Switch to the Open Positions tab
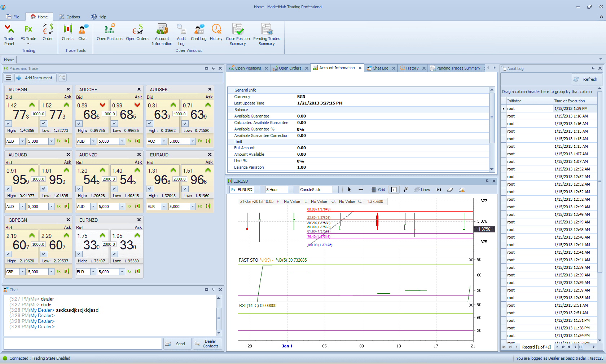The height and width of the screenshot is (364, 606). [x=248, y=68]
